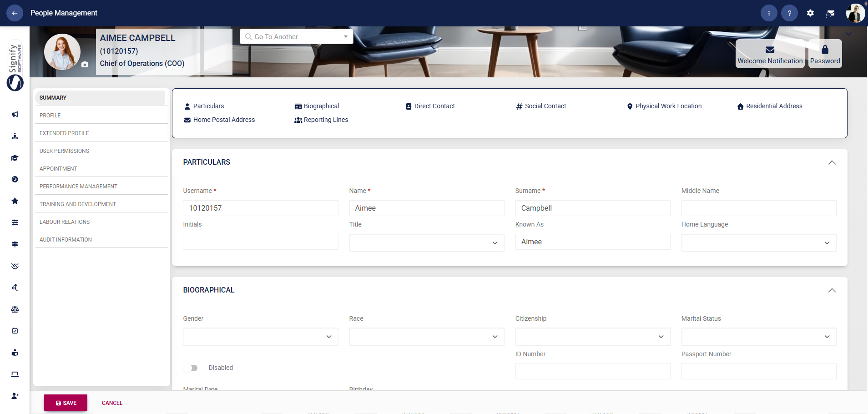Enable the Disabled toggle in Biographical section
The width and height of the screenshot is (868, 414).
(191, 368)
